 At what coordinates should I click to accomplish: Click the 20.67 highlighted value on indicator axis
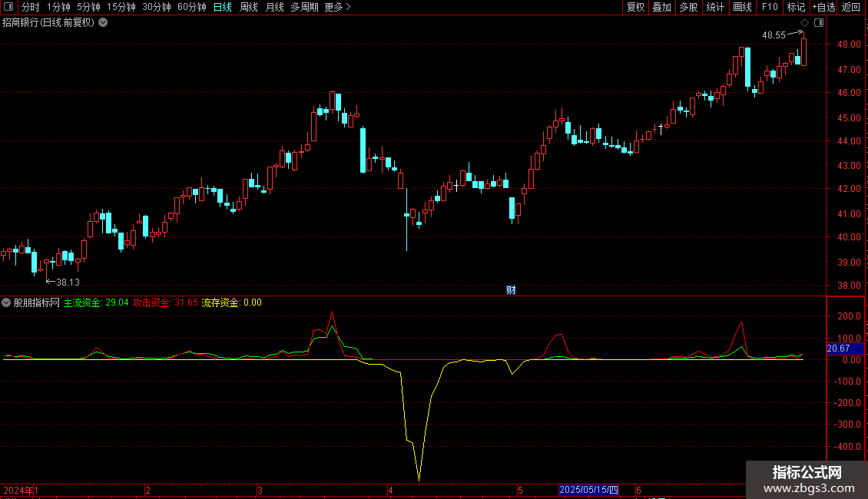(845, 349)
